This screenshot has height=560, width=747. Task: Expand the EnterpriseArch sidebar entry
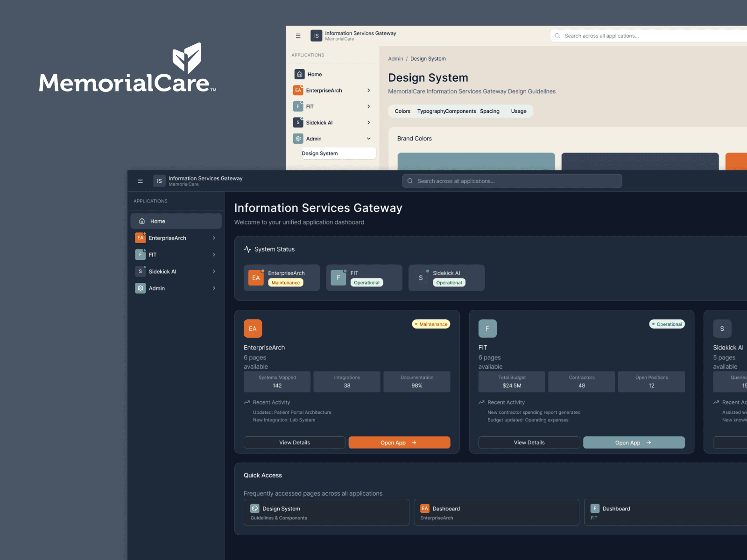pyautogui.click(x=214, y=238)
